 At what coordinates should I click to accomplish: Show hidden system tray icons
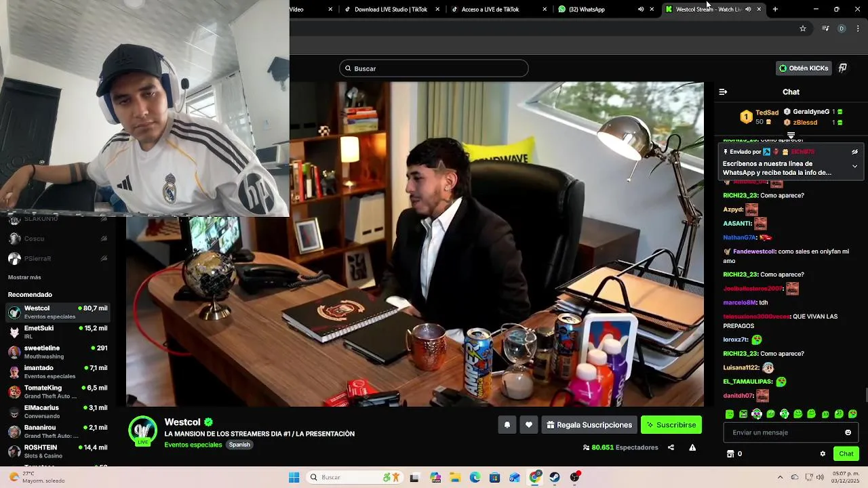780,477
